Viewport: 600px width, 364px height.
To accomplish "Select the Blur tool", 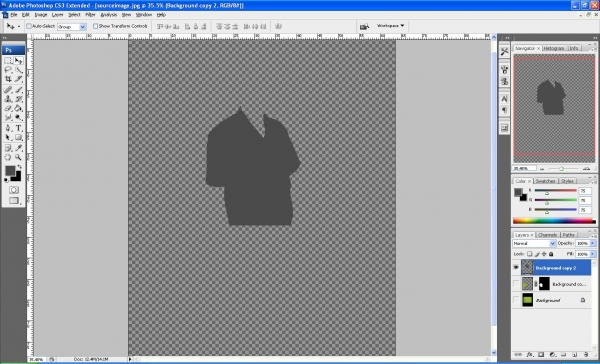I will point(8,117).
